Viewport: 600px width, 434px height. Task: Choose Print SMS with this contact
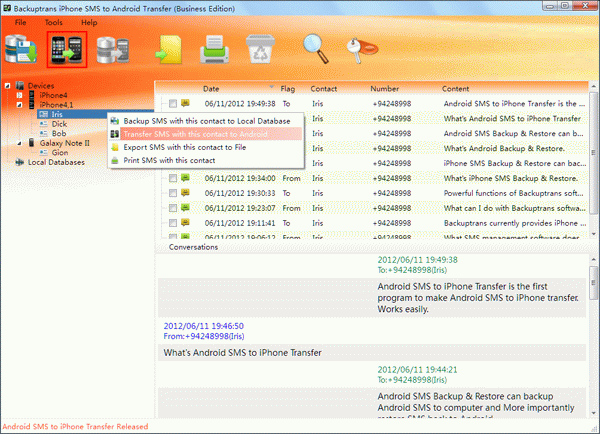pyautogui.click(x=206, y=160)
